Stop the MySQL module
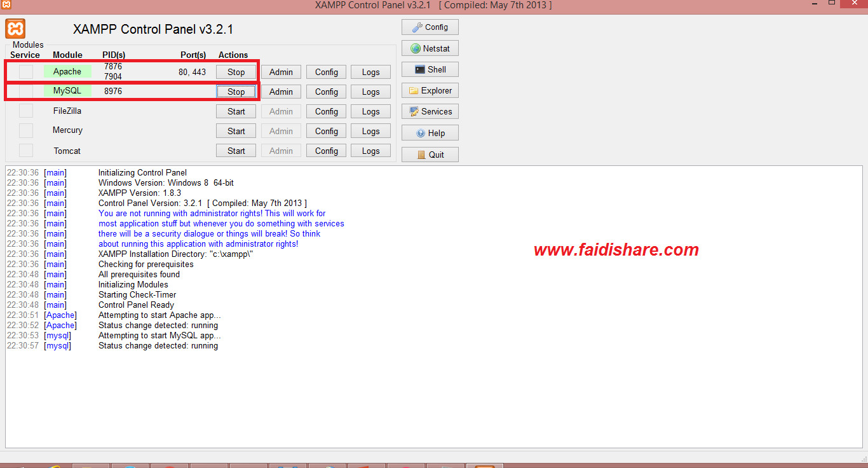 coord(236,92)
